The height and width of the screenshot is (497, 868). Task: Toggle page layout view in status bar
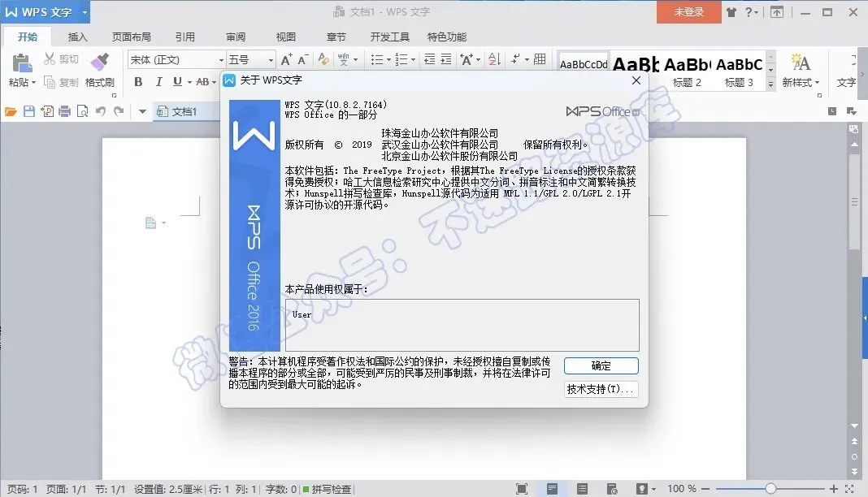tap(552, 489)
